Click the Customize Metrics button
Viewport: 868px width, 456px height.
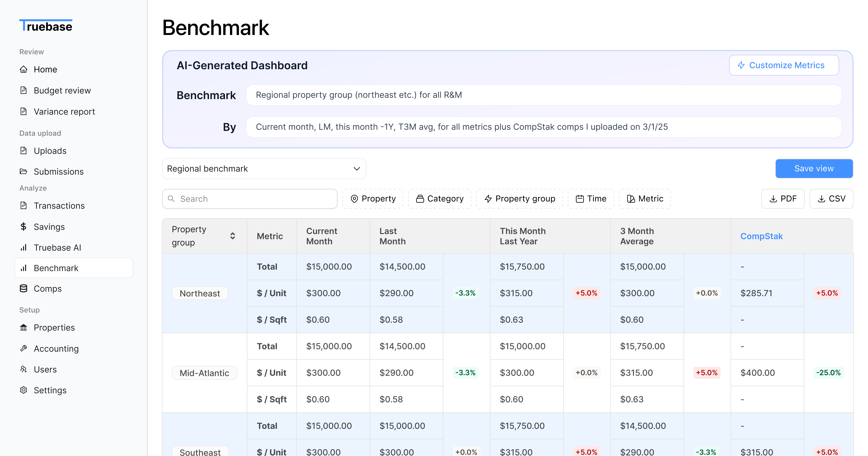tap(784, 65)
